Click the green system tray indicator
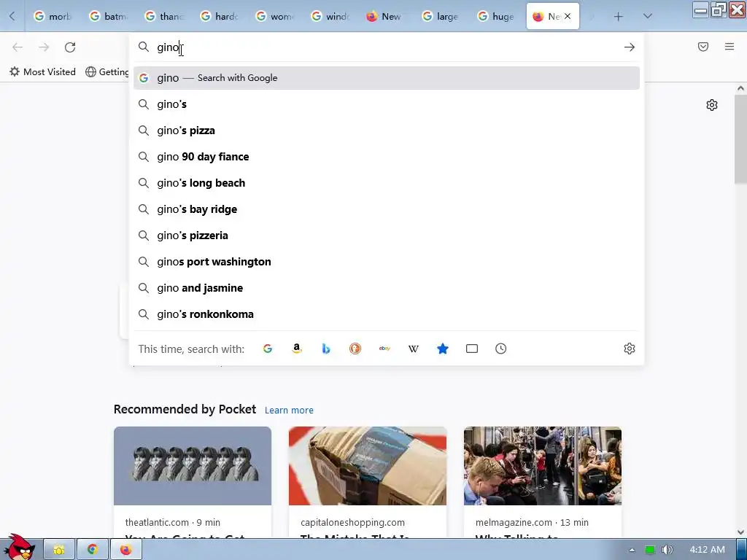Viewport: 747px width, 560px height. point(649,550)
